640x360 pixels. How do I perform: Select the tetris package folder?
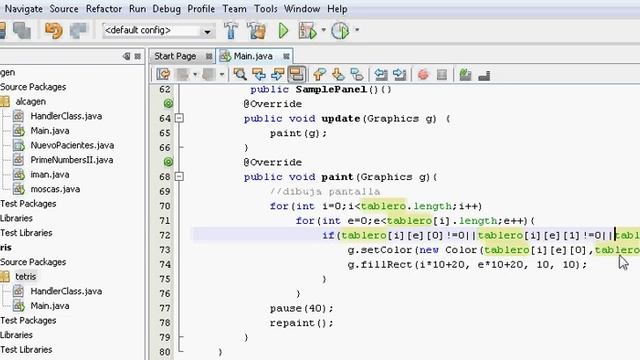click(26, 277)
